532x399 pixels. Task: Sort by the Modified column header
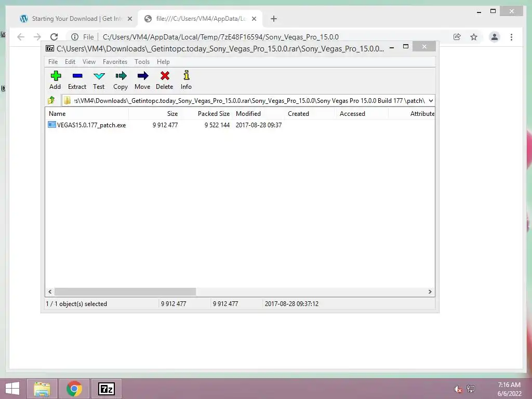pyautogui.click(x=258, y=114)
